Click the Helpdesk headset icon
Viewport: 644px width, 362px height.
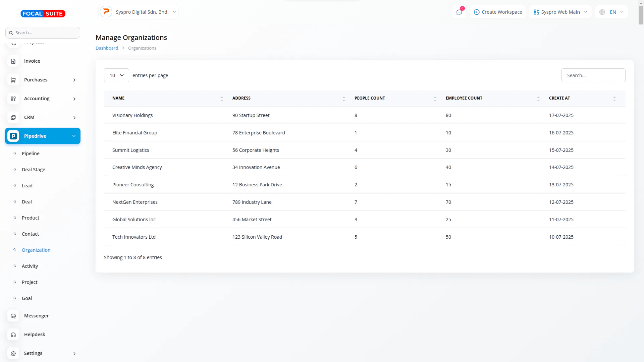click(13, 335)
